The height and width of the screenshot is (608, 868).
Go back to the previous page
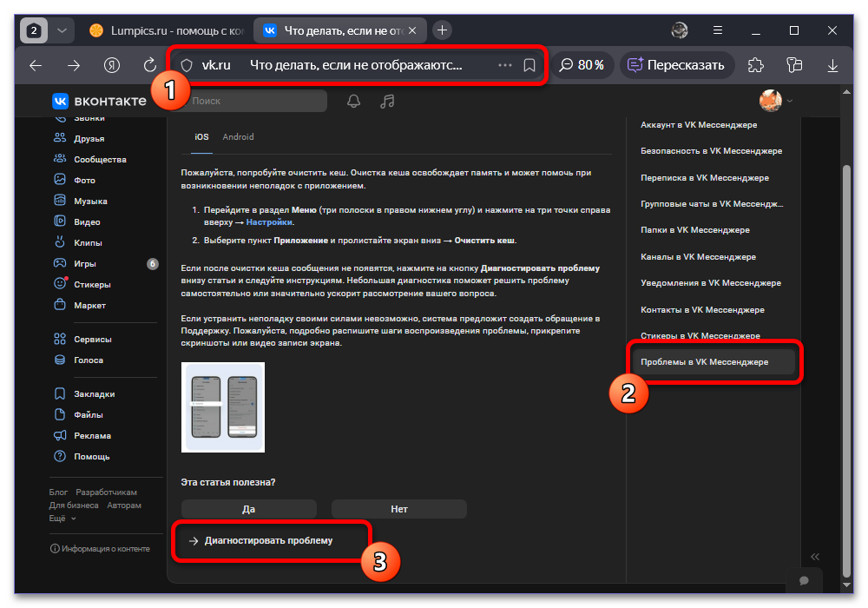[36, 65]
